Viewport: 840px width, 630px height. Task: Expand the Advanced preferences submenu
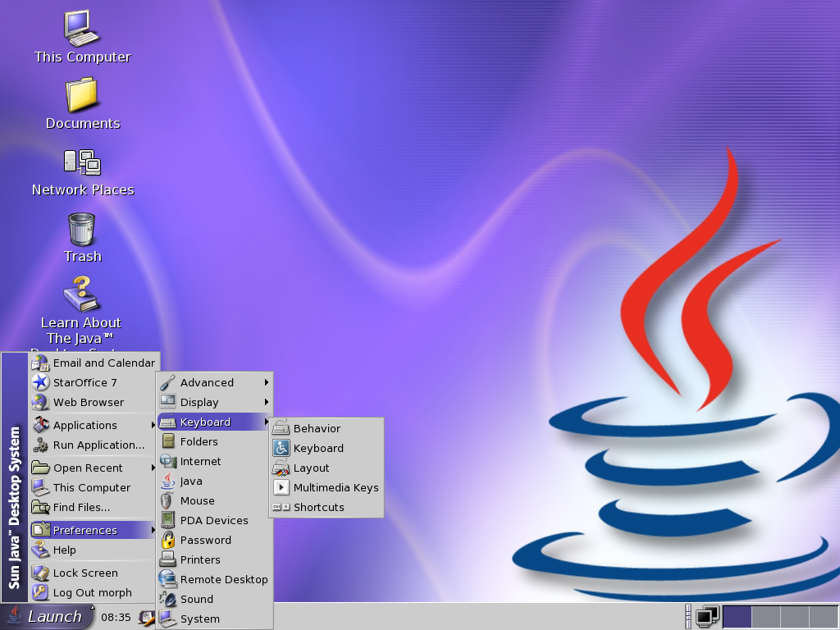coord(214,382)
